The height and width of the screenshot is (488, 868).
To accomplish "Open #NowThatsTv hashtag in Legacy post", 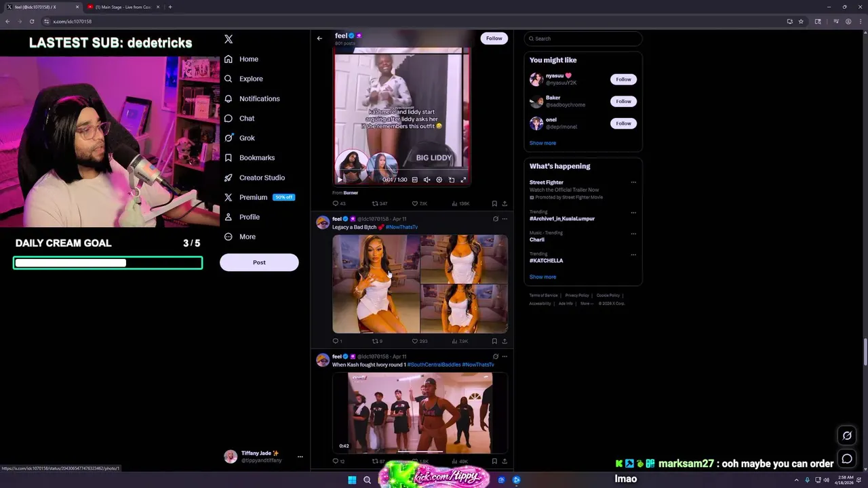I will coord(401,227).
